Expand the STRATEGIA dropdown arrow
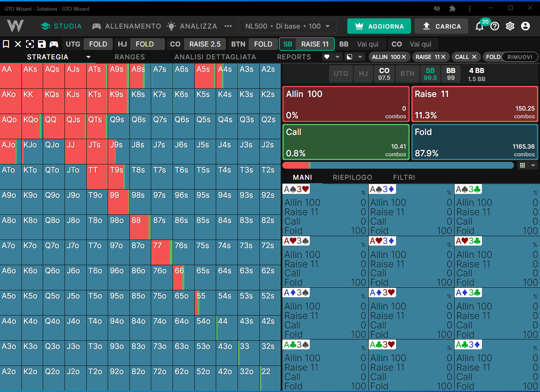The height and width of the screenshot is (392, 540). 88,57
